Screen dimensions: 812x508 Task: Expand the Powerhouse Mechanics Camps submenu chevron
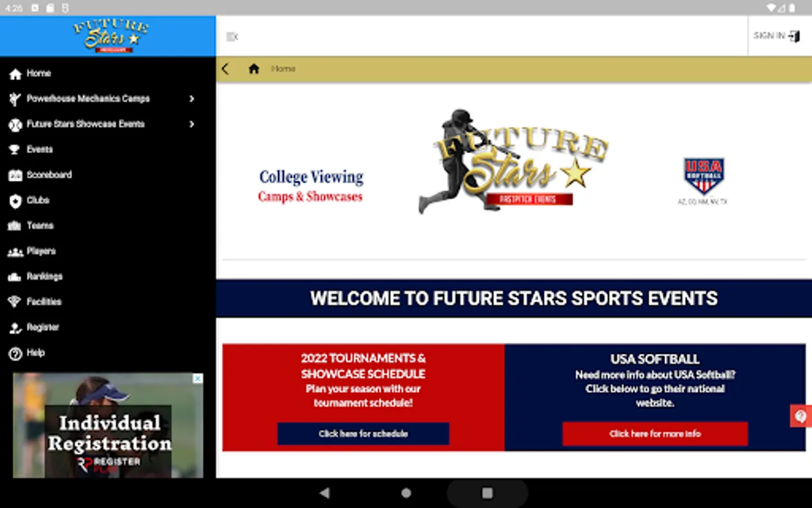click(192, 99)
